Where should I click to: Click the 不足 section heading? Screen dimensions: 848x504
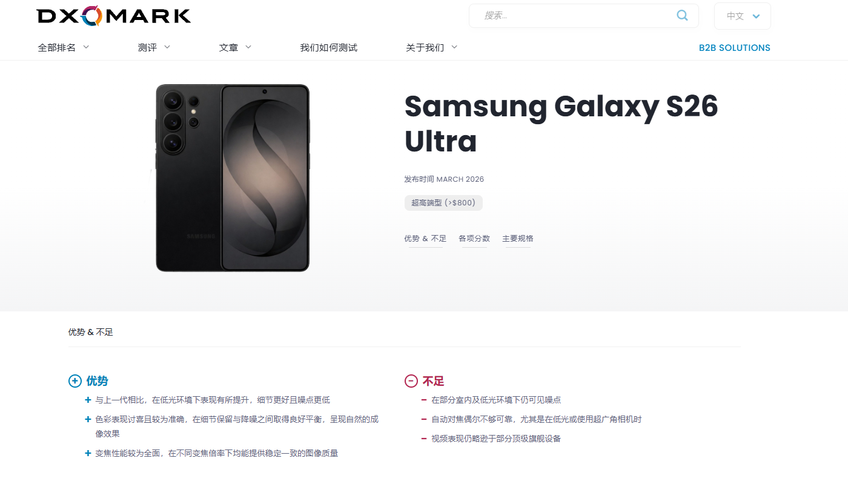pyautogui.click(x=434, y=381)
